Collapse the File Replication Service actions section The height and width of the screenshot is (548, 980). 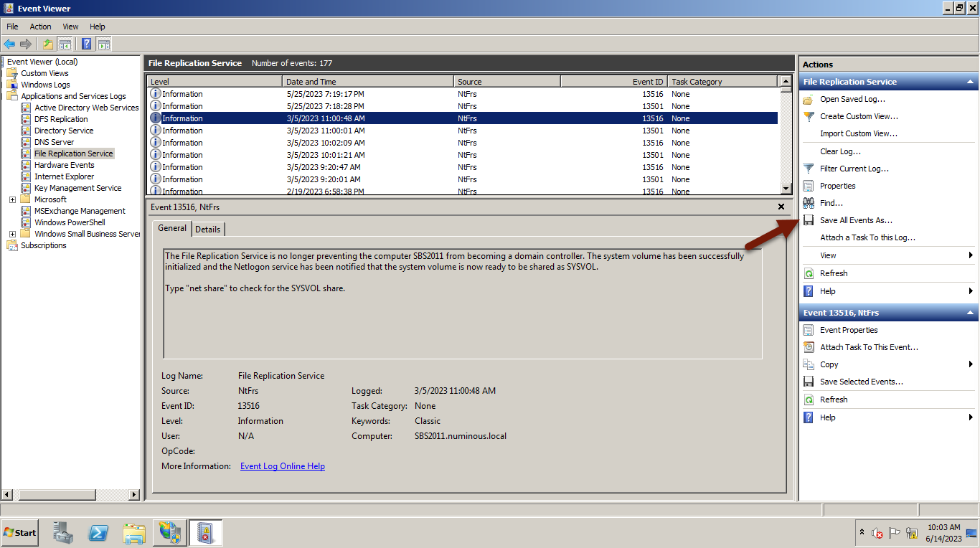click(x=970, y=82)
